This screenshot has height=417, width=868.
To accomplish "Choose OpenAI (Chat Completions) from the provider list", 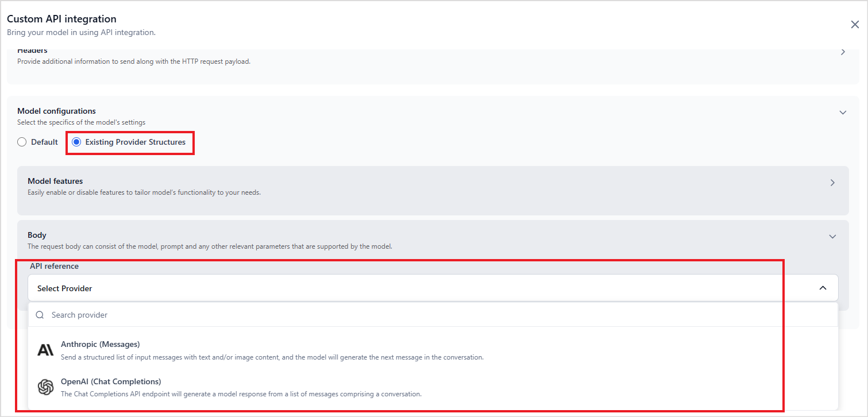I will 110,381.
